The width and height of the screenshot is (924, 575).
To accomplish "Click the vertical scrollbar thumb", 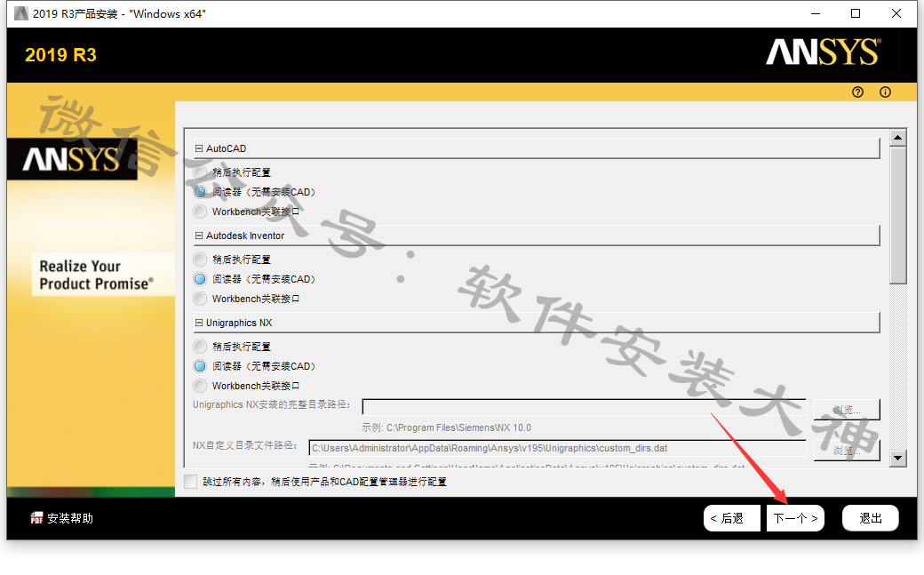I will pos(897,215).
